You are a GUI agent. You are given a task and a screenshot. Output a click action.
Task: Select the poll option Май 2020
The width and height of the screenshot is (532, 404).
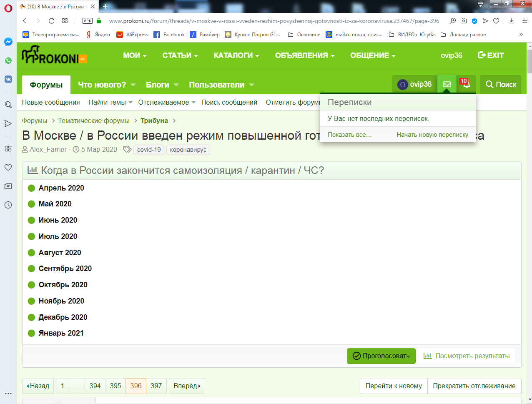pyautogui.click(x=31, y=204)
